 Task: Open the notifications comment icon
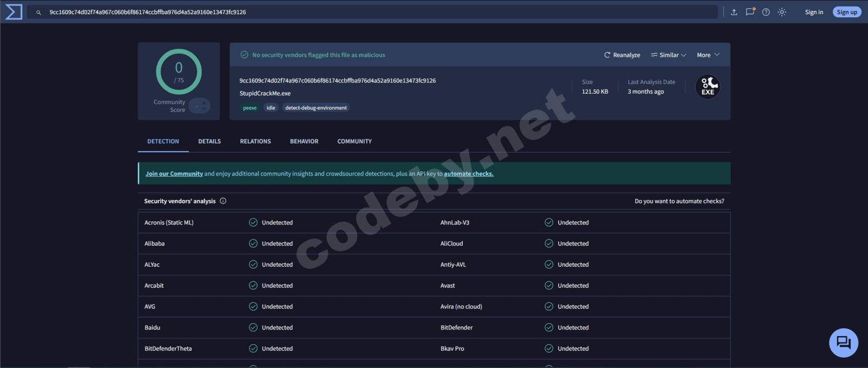(750, 11)
